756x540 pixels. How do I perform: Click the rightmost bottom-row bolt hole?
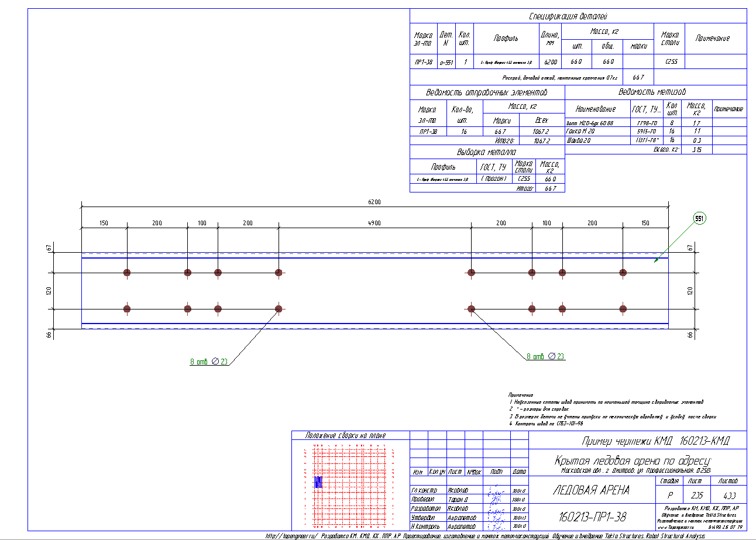[623, 309]
